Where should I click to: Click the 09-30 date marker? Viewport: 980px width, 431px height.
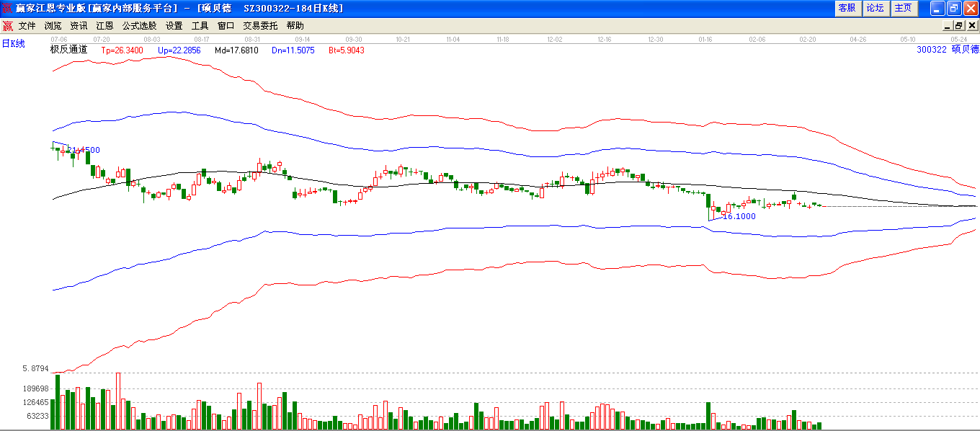[x=354, y=40]
